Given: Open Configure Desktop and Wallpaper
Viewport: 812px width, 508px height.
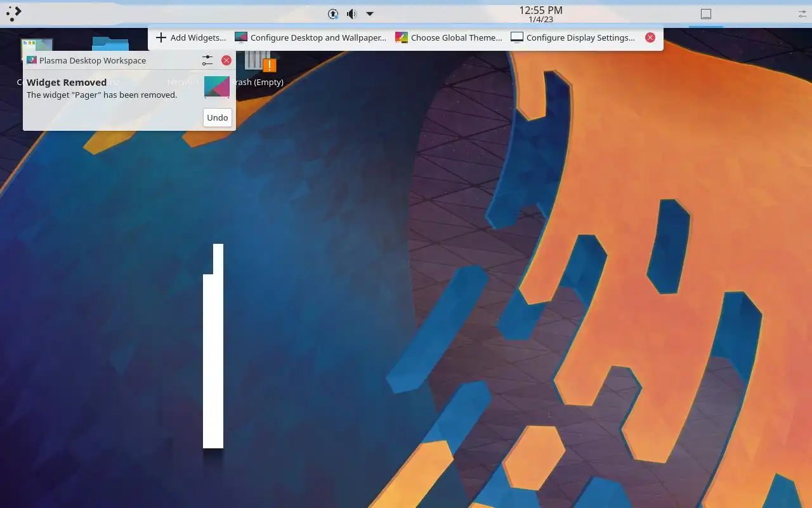Looking at the screenshot, I should pyautogui.click(x=310, y=37).
